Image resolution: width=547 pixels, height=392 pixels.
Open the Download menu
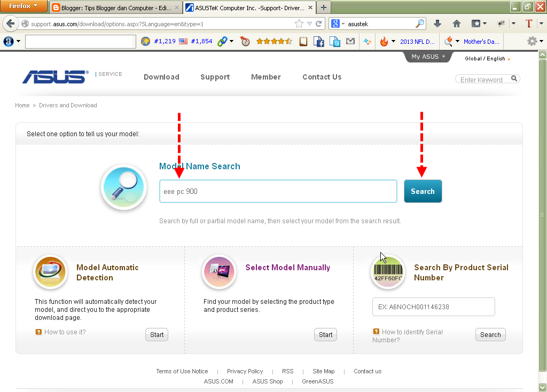click(x=161, y=77)
